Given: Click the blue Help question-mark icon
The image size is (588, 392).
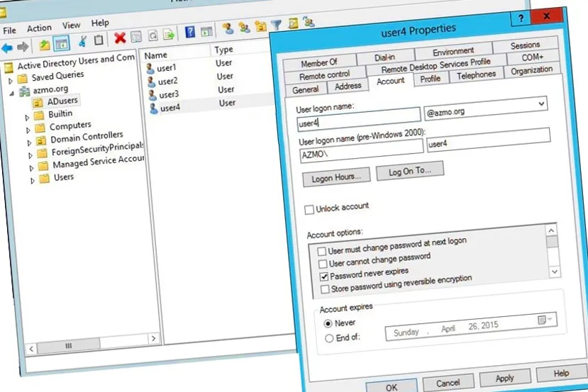Looking at the screenshot, I should 190,33.
